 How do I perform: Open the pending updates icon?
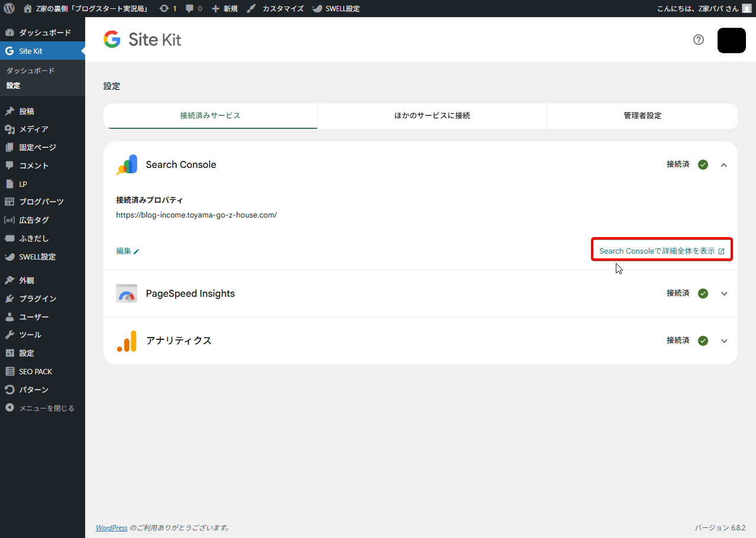click(164, 9)
